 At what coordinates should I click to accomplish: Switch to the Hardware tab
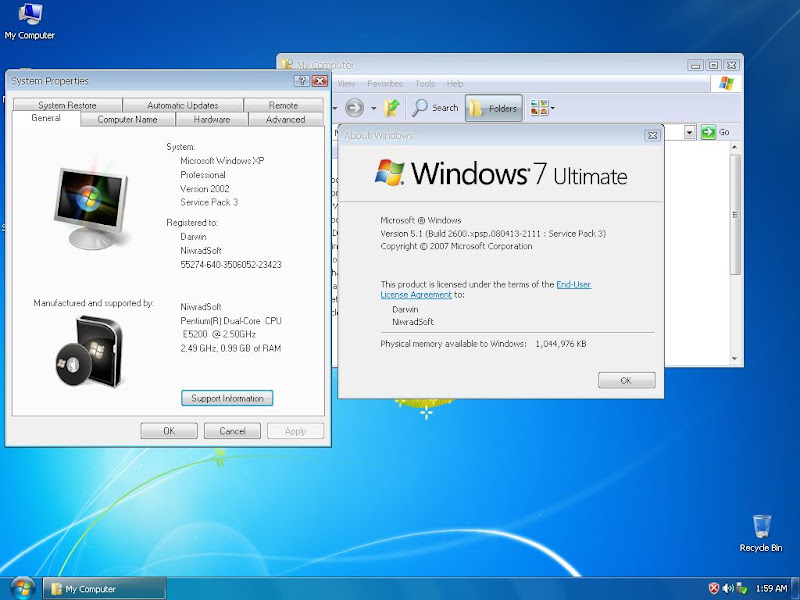pyautogui.click(x=212, y=119)
